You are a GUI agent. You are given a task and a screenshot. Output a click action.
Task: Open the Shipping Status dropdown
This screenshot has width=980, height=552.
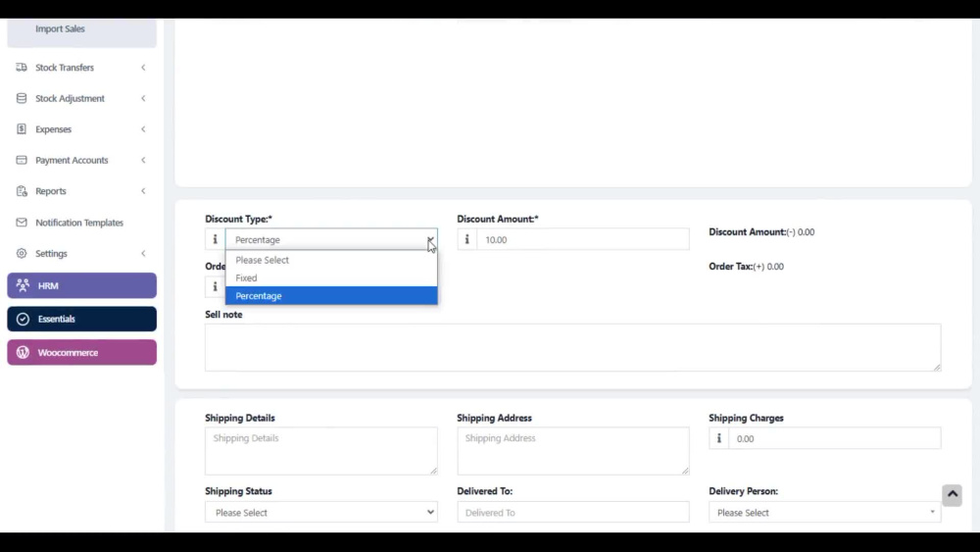coord(321,512)
